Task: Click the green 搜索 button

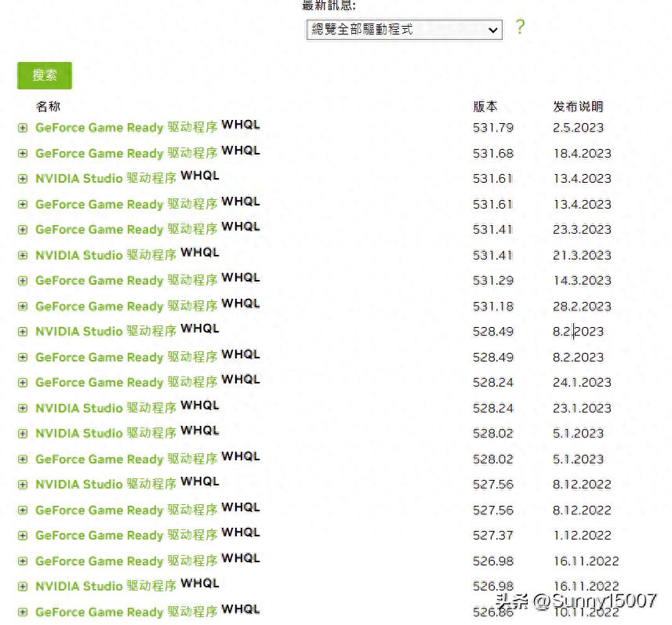Action: (45, 75)
